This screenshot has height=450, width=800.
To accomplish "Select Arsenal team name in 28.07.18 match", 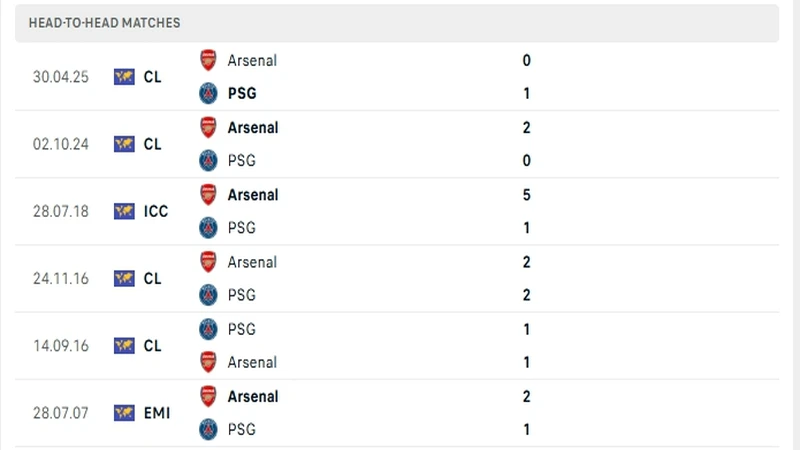I will click(x=253, y=195).
